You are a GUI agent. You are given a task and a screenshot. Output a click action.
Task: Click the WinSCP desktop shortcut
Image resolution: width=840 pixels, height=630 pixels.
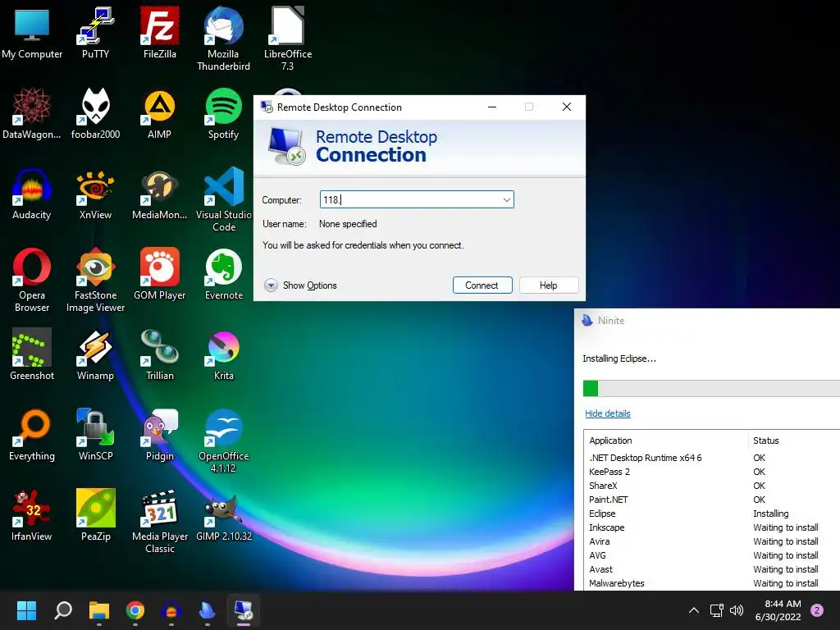[x=95, y=435]
